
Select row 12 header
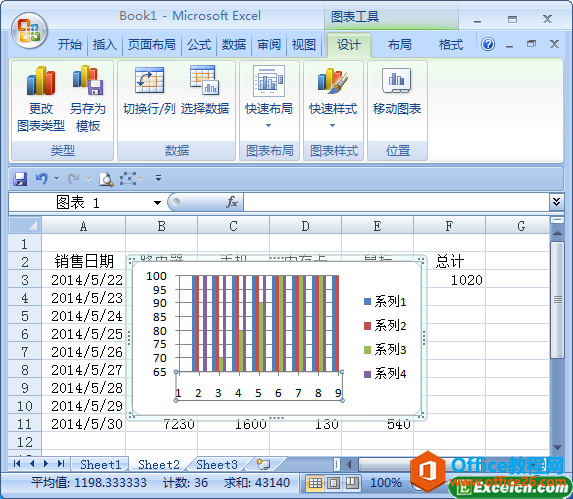coord(25,442)
